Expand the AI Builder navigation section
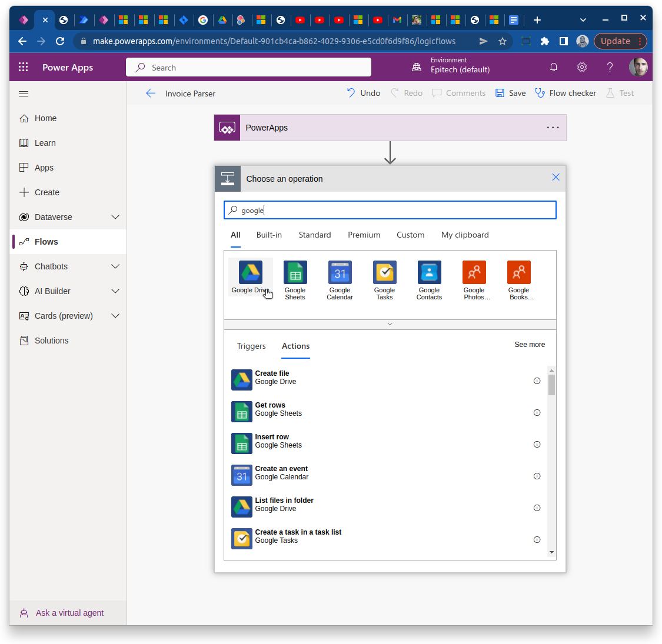 115,291
